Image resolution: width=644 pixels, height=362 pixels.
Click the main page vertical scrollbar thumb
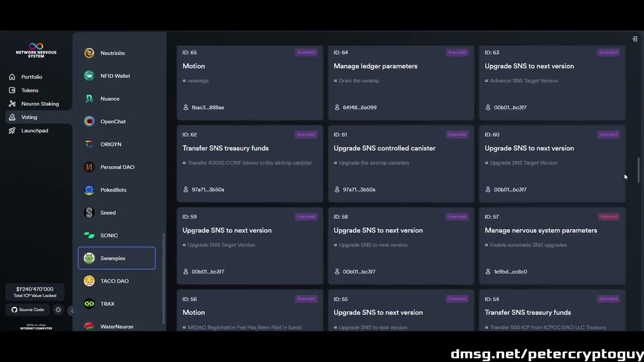[x=639, y=170]
